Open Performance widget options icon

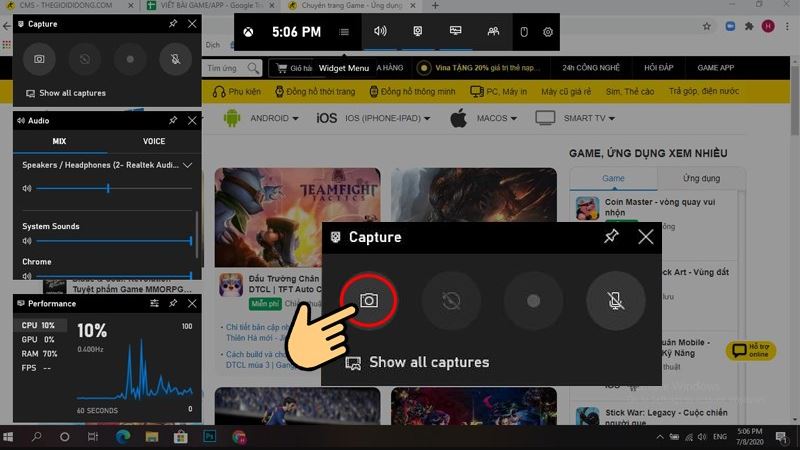(x=154, y=303)
